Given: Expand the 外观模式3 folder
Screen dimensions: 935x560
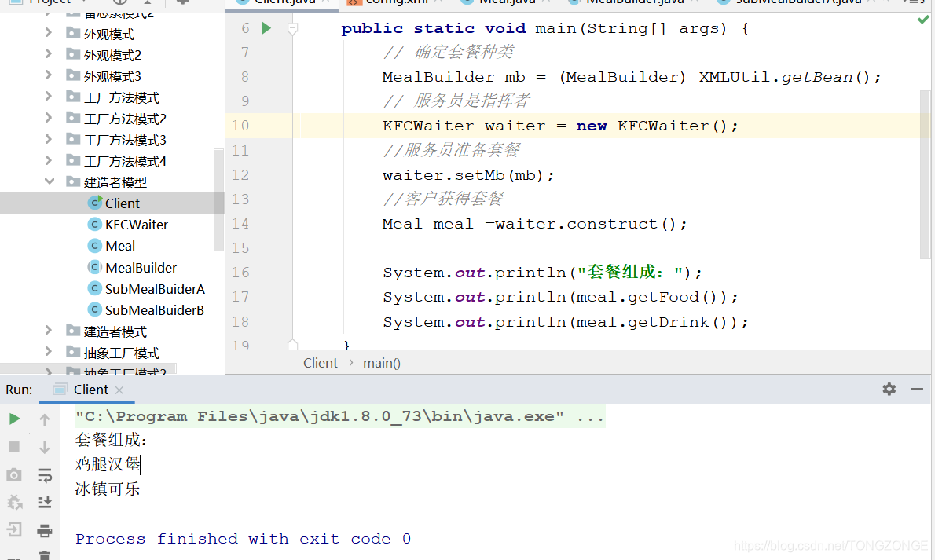Looking at the screenshot, I should [x=49, y=75].
